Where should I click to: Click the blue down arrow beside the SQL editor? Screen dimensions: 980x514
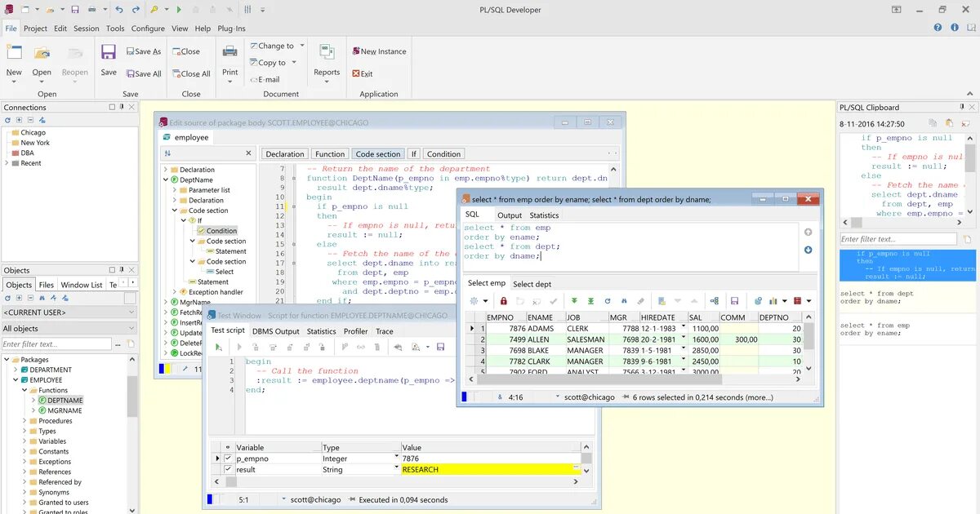click(808, 250)
